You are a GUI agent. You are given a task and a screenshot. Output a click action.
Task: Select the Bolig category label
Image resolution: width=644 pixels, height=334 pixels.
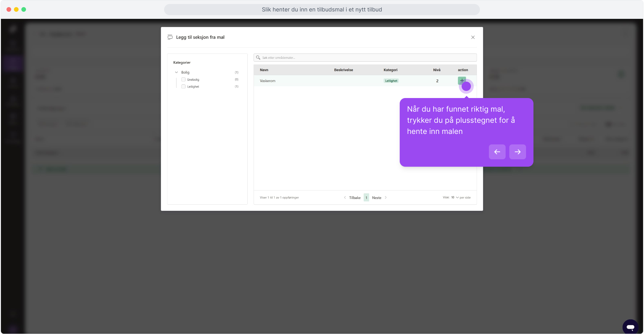coord(185,72)
